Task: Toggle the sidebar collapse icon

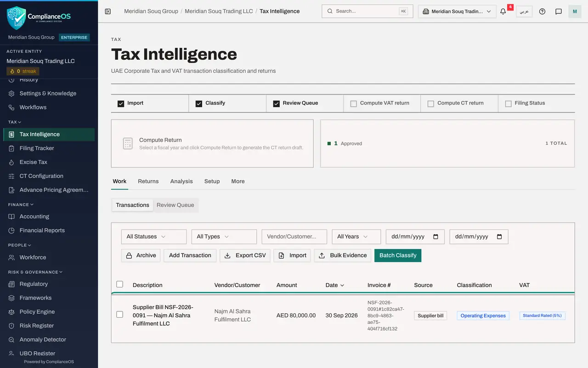Action: point(108,11)
